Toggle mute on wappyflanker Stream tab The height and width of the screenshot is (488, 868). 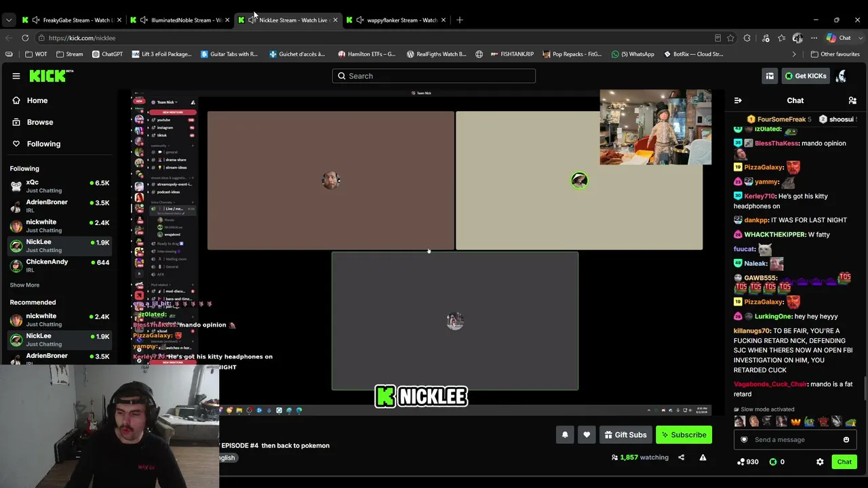(359, 20)
